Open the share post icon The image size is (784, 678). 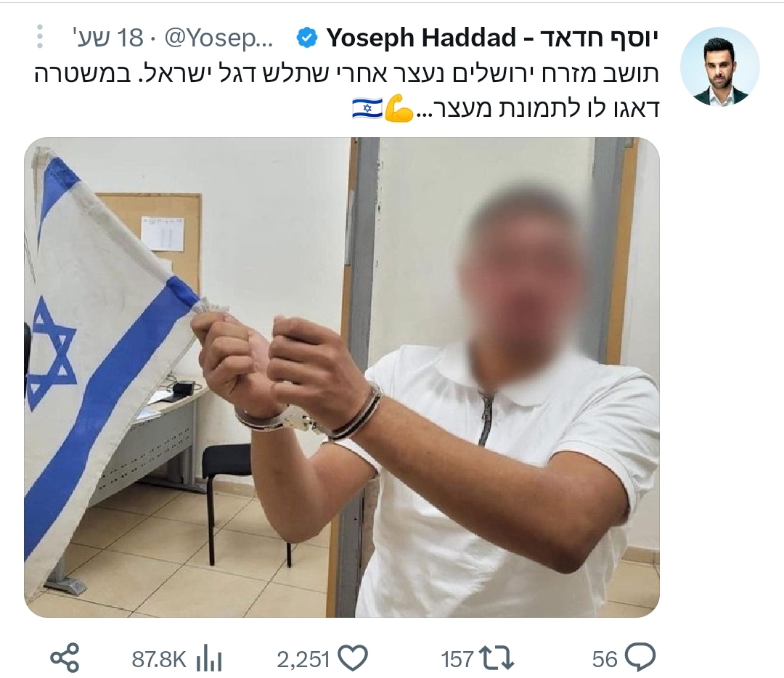click(x=65, y=658)
